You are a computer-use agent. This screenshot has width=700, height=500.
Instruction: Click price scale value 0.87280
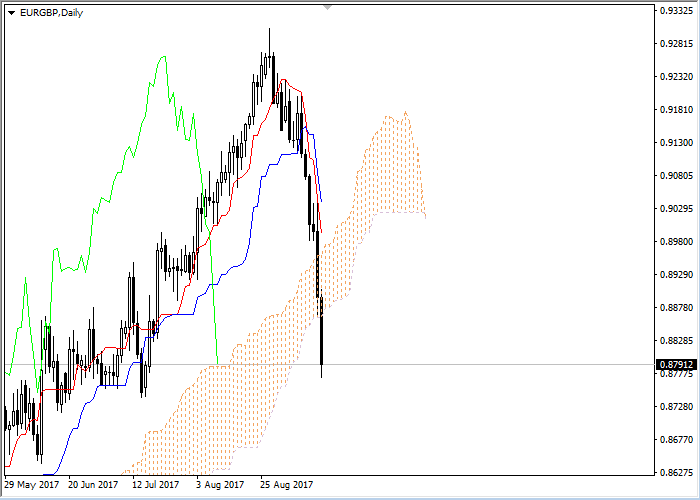click(677, 407)
